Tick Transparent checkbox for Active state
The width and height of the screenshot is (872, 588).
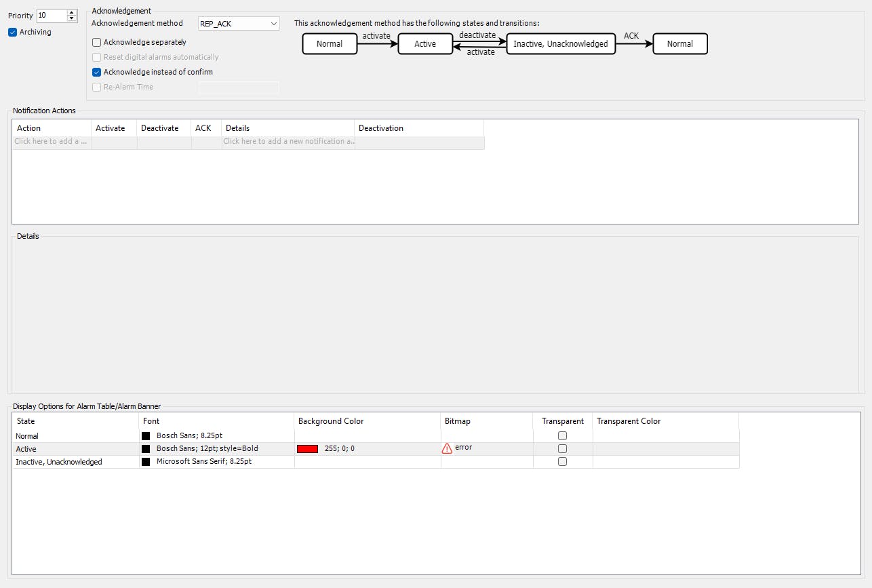[x=562, y=449]
